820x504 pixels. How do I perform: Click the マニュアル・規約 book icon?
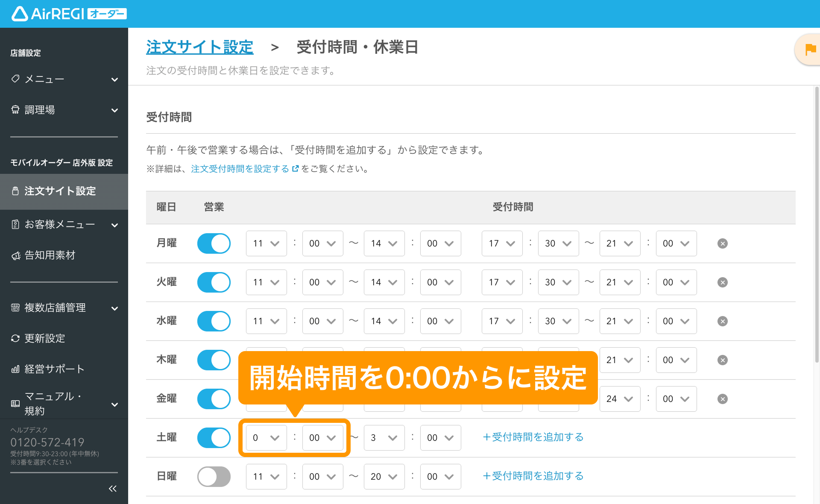15,404
